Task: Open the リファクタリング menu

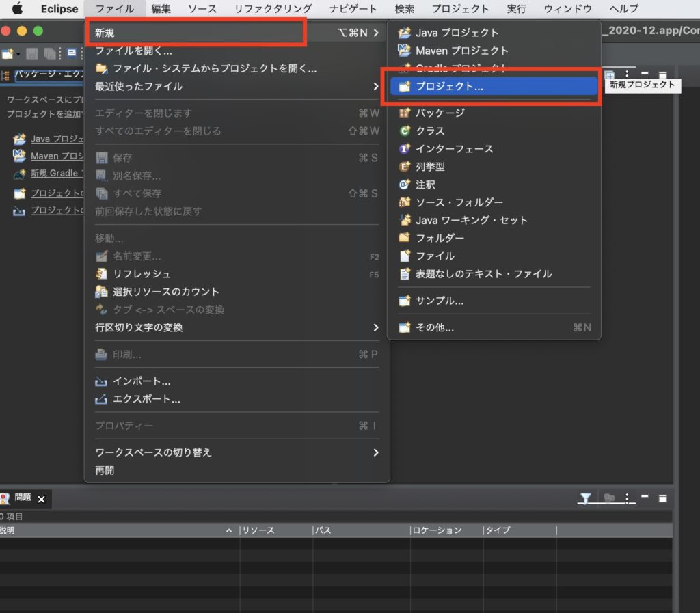Action: point(273,8)
